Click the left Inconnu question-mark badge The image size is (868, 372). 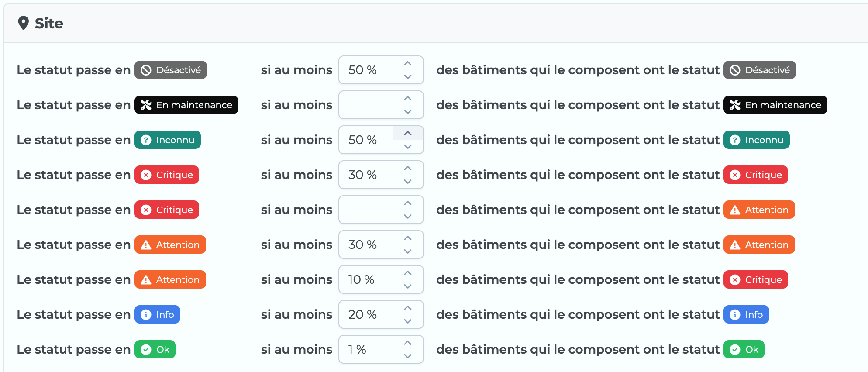(168, 140)
